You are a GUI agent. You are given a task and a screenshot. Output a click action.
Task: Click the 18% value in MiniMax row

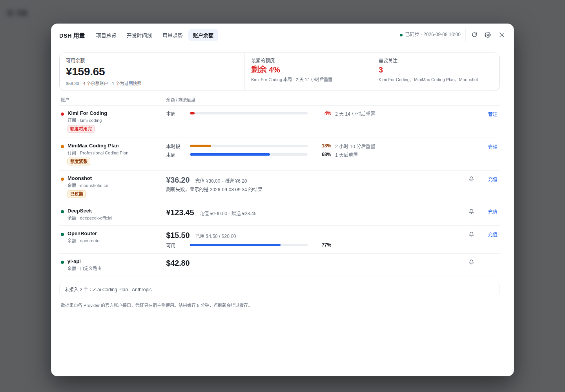tap(326, 146)
